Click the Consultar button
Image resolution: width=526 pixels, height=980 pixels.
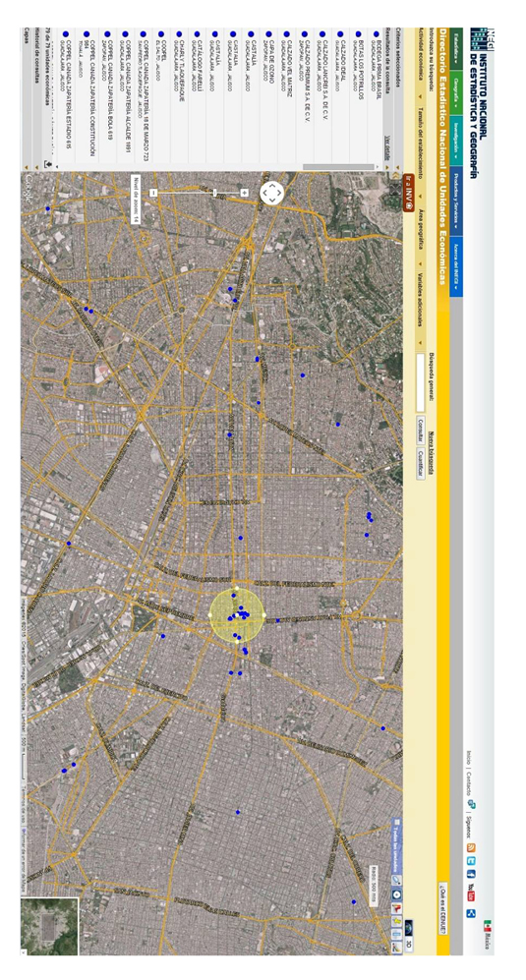point(420,430)
